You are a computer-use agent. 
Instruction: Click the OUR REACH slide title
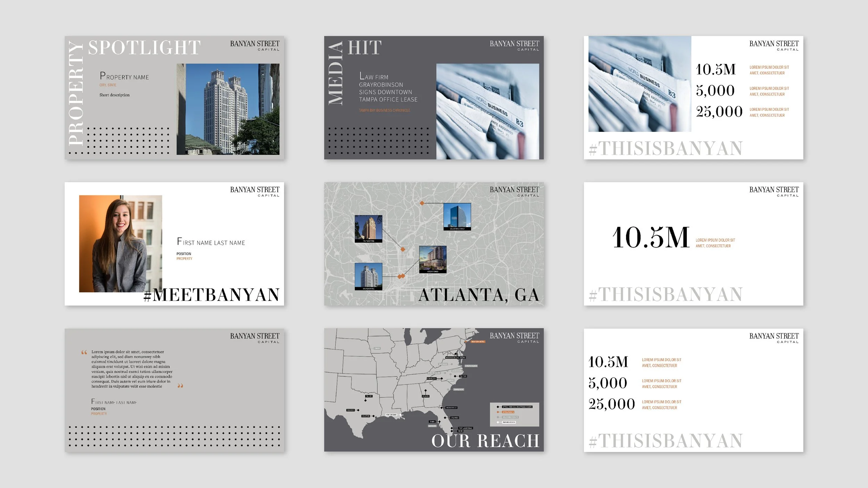485,441
